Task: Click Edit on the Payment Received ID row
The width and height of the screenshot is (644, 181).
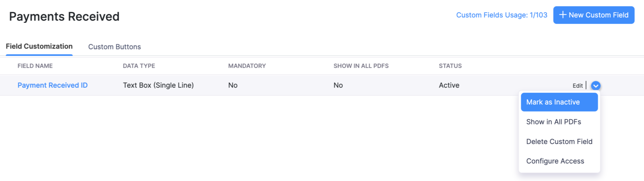Action: point(577,86)
